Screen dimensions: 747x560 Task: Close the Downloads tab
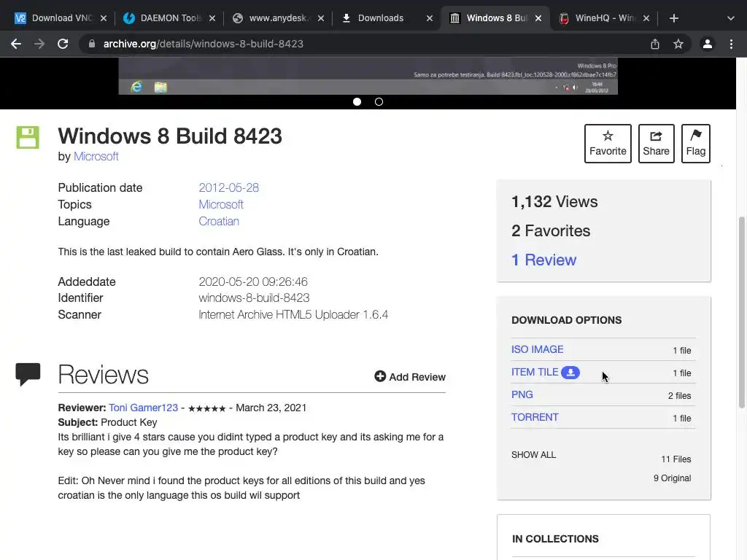coord(429,18)
